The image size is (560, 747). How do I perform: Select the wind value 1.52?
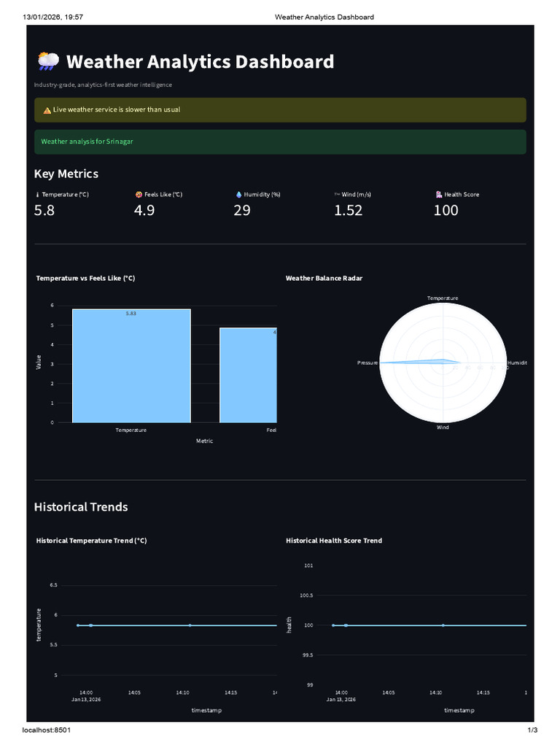[348, 210]
